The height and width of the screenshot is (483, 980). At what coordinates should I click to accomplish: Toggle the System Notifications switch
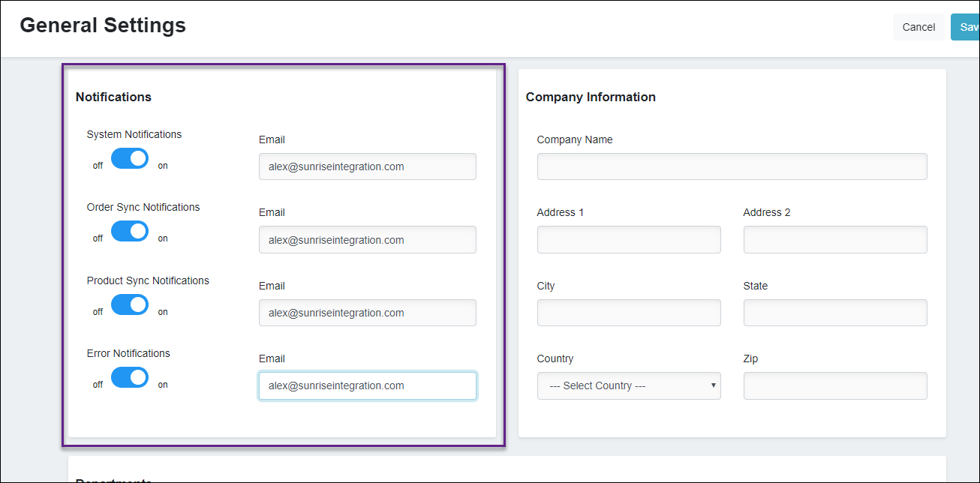(130, 159)
